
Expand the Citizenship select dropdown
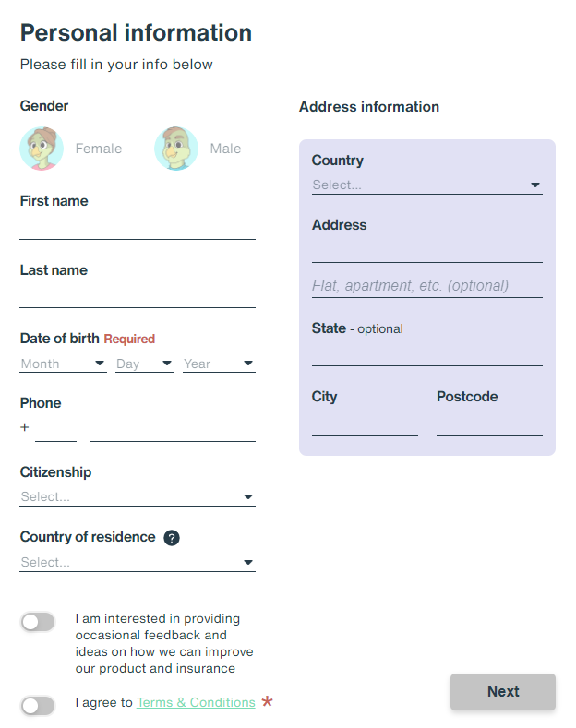pos(138,496)
